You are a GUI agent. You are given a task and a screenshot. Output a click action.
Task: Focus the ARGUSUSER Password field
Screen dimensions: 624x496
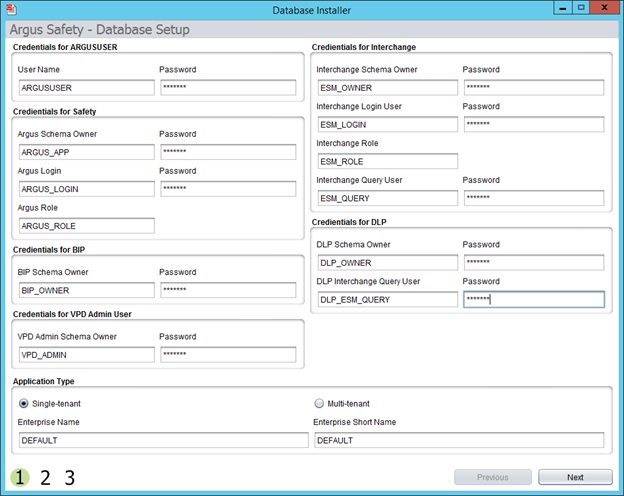pyautogui.click(x=228, y=88)
